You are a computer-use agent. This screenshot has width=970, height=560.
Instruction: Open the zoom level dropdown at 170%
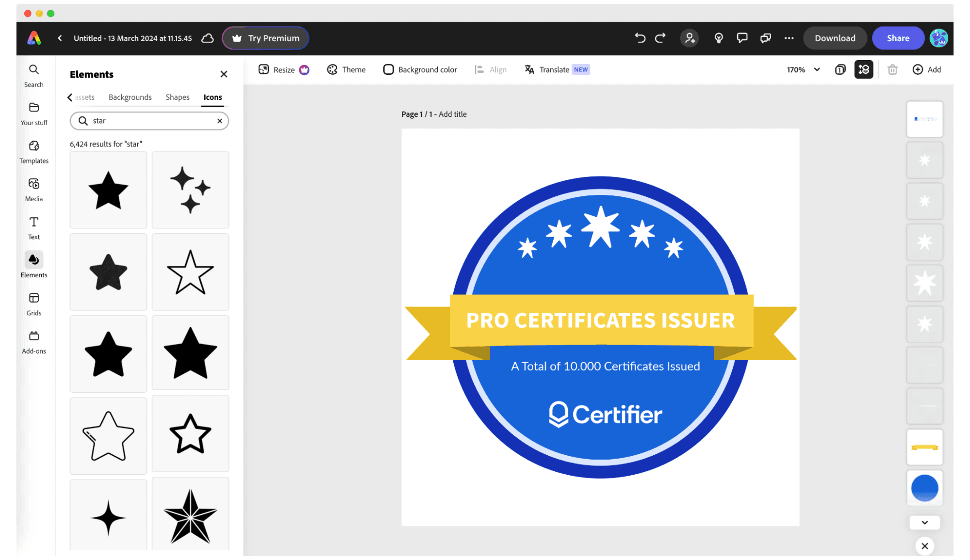point(803,69)
